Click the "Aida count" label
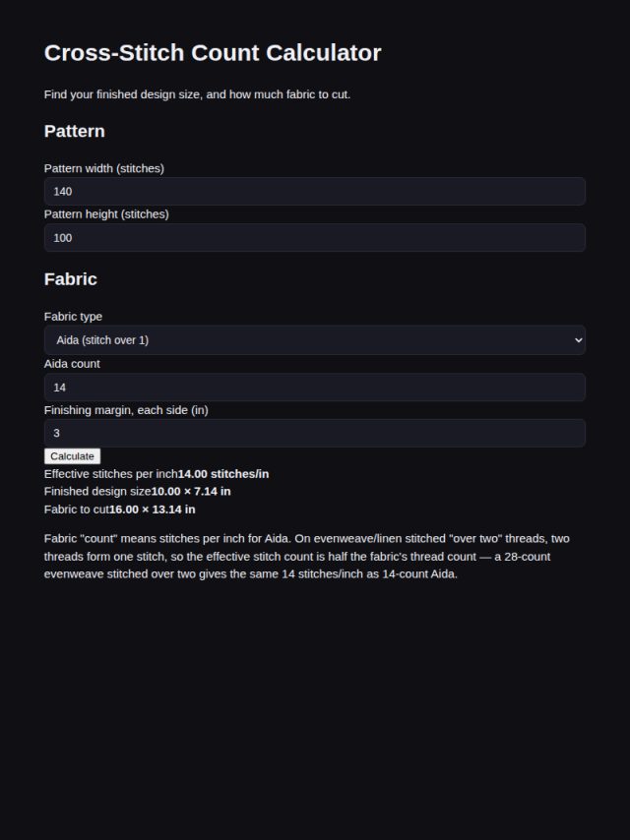Screen dimensions: 630x840 pos(72,364)
